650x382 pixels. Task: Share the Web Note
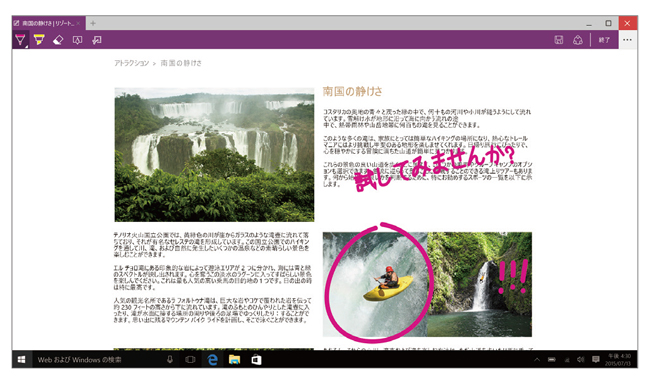coord(578,40)
